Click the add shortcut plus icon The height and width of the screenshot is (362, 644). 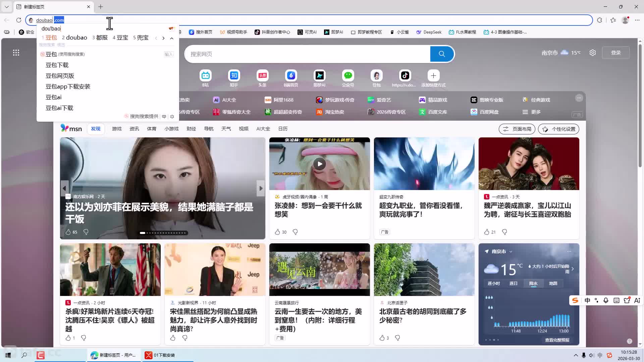click(x=433, y=76)
